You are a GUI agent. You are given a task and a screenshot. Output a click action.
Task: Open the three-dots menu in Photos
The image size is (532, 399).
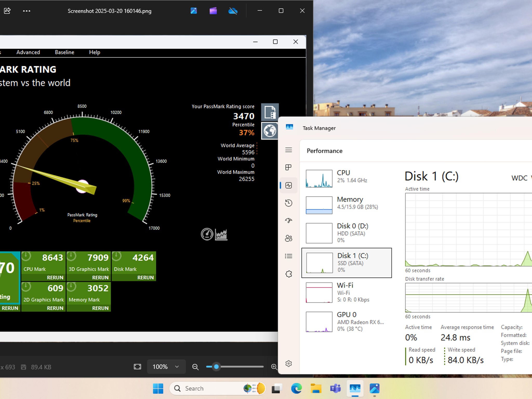[x=26, y=11]
